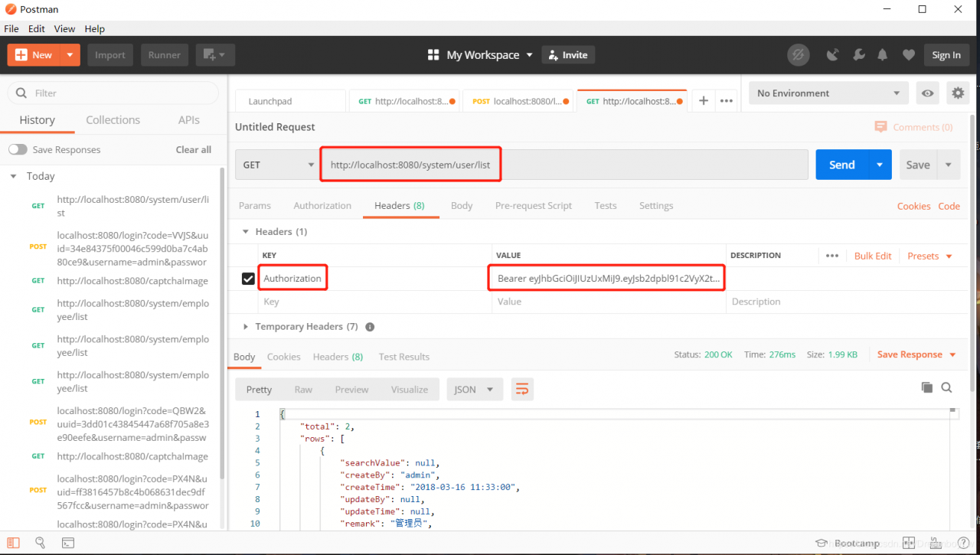980x555 pixels.
Task: Search within the response body
Action: pyautogui.click(x=946, y=387)
